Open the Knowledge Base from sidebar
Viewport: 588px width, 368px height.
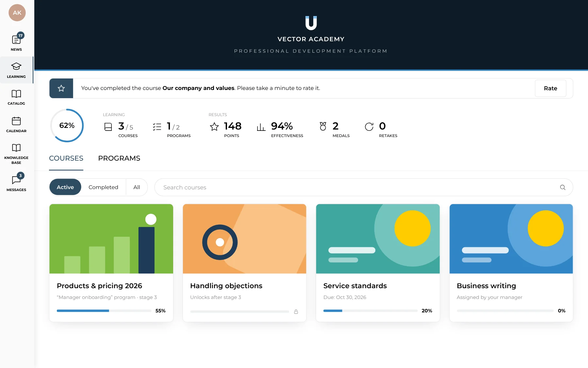click(x=16, y=154)
